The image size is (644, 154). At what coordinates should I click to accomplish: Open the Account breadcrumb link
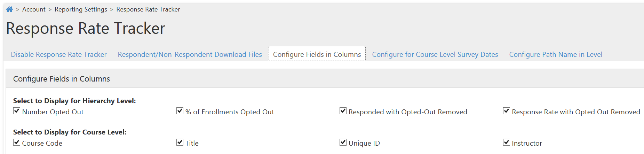pyautogui.click(x=34, y=9)
